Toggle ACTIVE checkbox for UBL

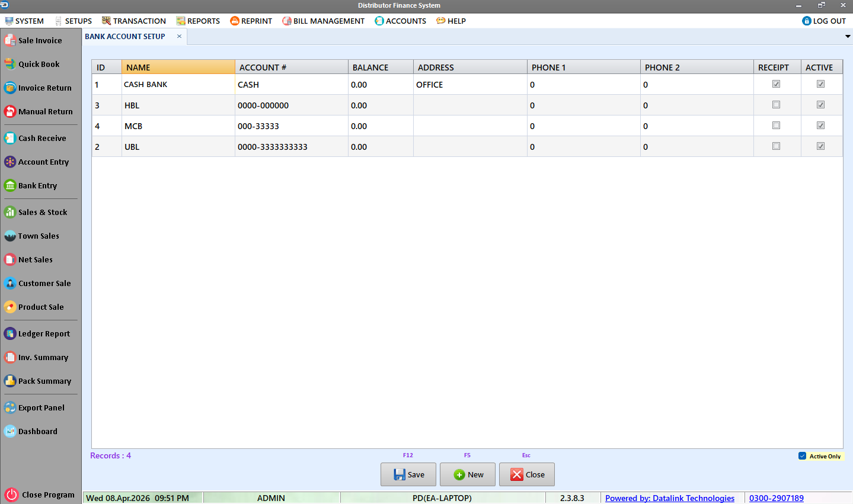click(x=820, y=146)
